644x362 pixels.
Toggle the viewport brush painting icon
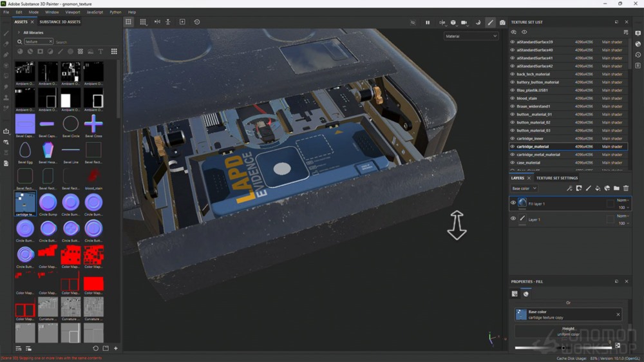click(490, 22)
